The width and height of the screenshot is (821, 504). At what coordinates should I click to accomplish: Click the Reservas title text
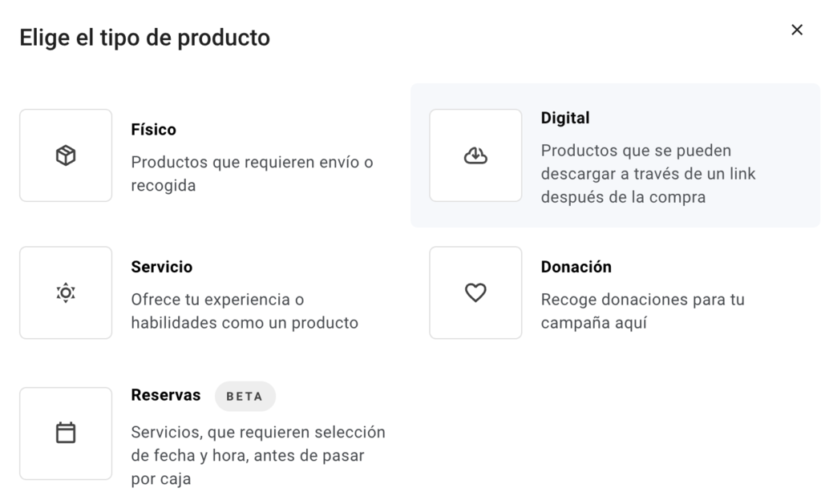[166, 395]
